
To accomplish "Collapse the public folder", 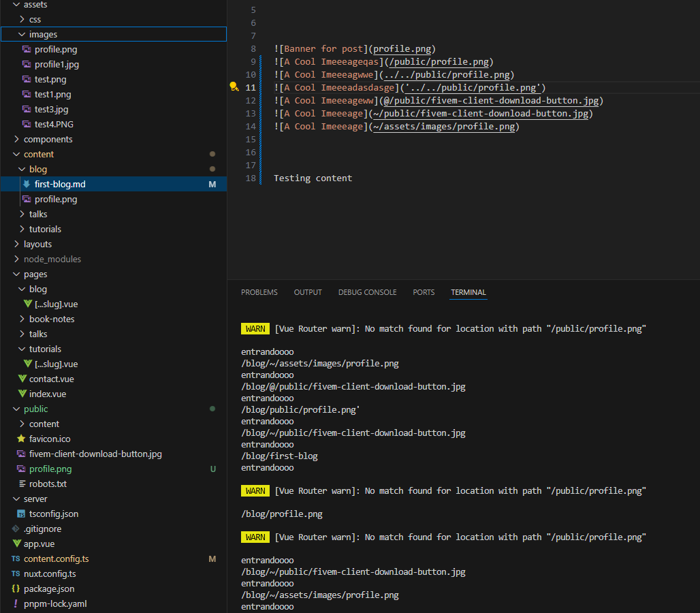I will pyautogui.click(x=16, y=409).
